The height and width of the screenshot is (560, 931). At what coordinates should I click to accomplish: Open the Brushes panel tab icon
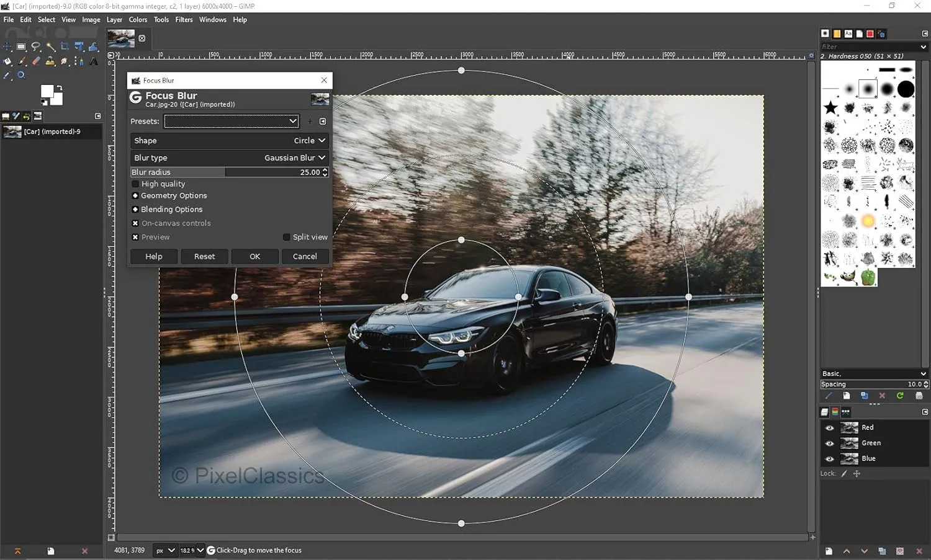[x=825, y=33]
